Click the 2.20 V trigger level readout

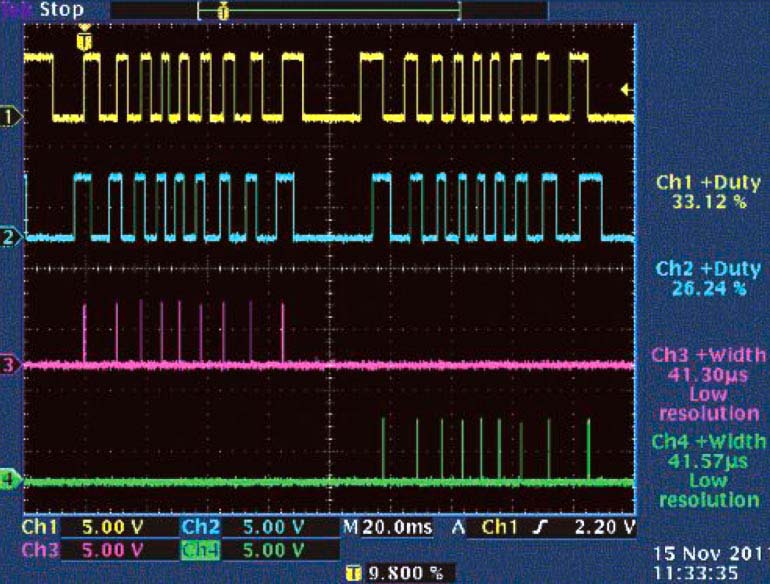click(x=606, y=527)
